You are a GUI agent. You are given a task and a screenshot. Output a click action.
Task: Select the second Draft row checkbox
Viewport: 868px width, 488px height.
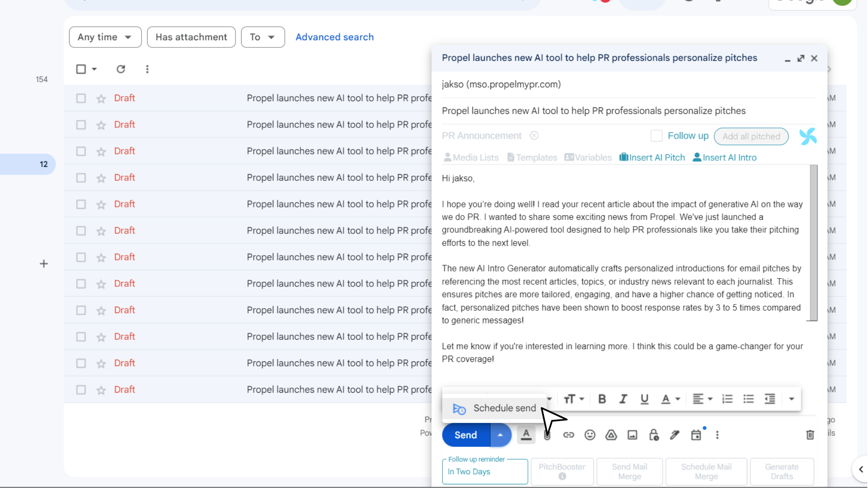coord(81,125)
